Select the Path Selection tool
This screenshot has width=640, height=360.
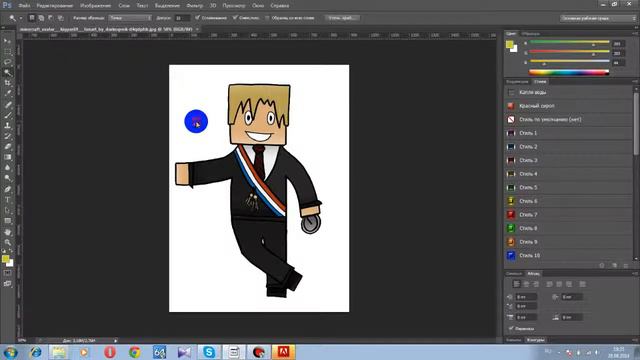click(7, 211)
